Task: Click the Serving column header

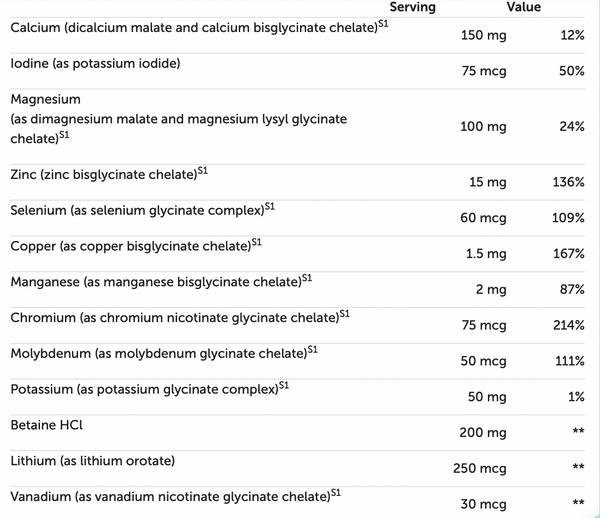Action: pos(412,7)
